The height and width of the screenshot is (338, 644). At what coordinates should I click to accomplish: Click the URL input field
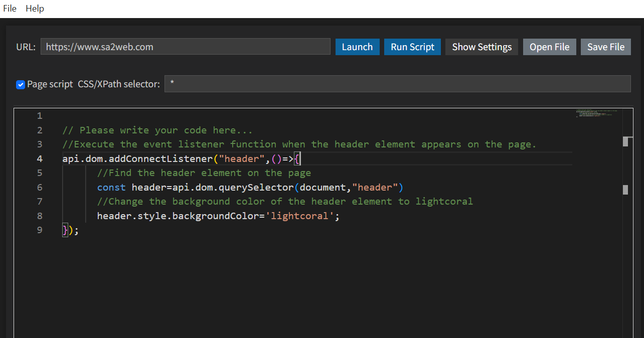(186, 47)
